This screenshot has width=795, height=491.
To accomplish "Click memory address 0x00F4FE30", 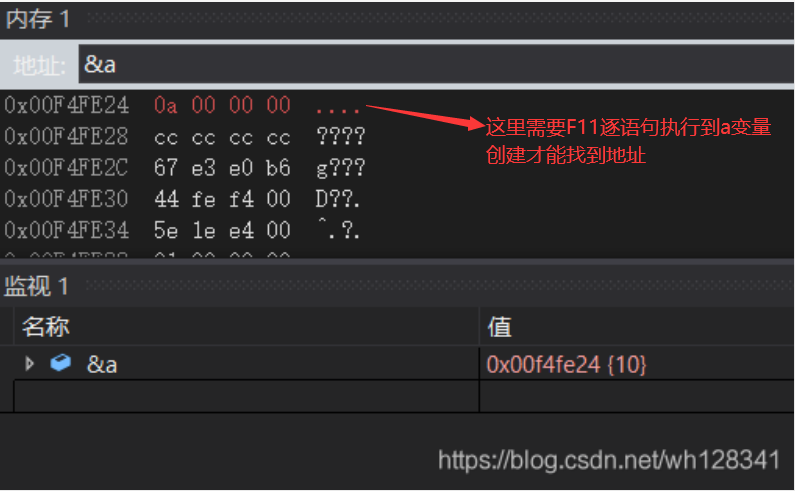I will tap(66, 199).
